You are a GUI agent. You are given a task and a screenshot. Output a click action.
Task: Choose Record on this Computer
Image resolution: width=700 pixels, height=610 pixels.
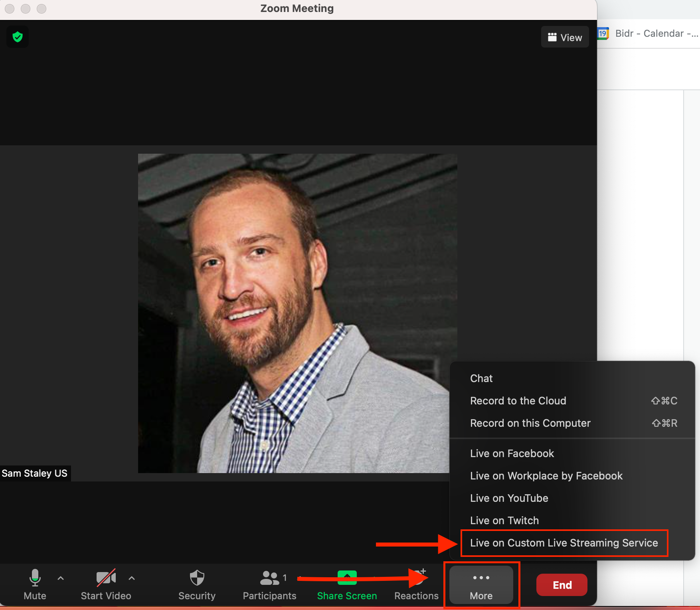click(x=572, y=423)
